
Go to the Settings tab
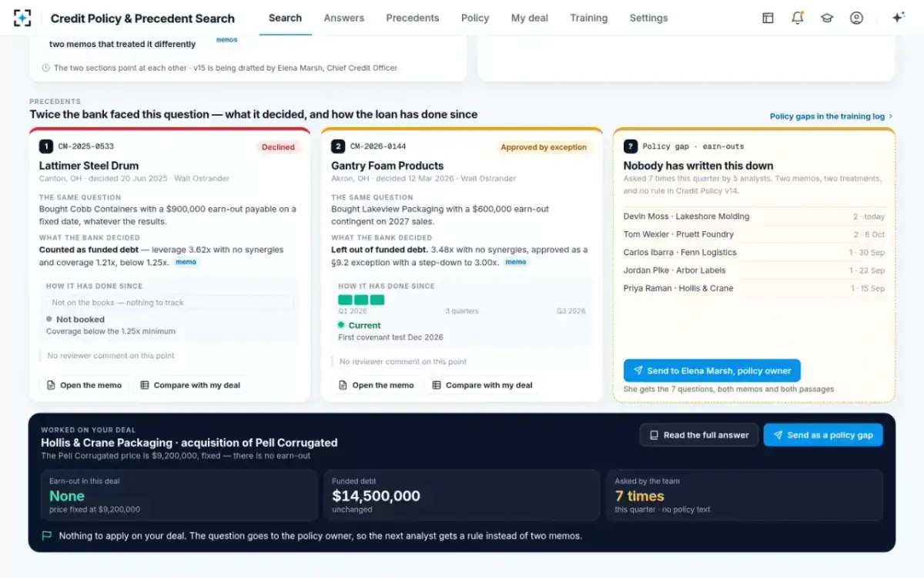tap(649, 18)
